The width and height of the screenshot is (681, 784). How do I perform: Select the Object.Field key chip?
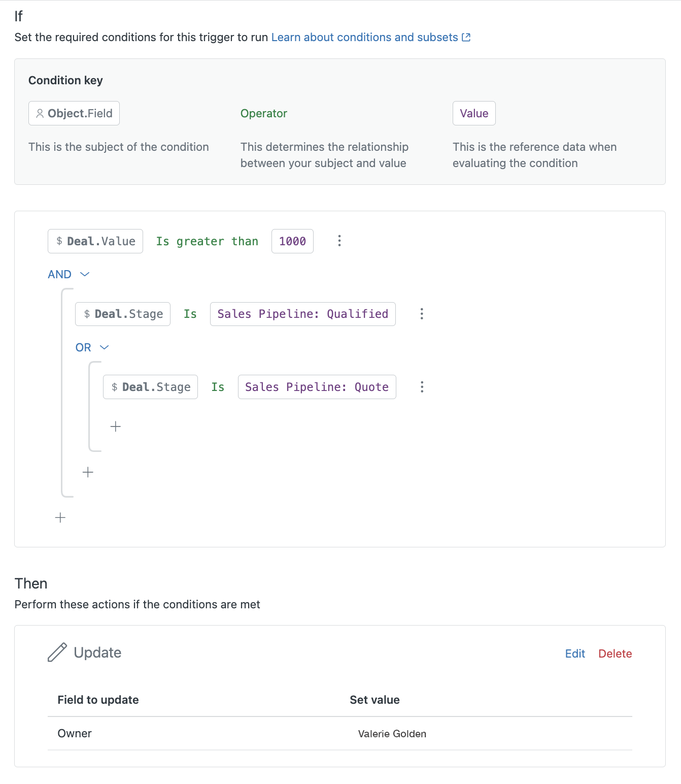[x=74, y=113]
